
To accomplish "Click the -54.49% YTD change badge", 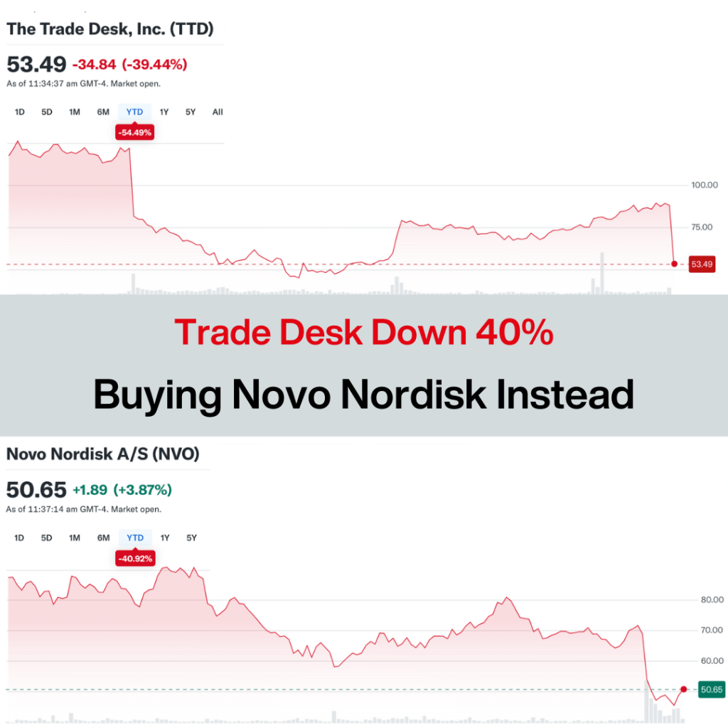I will point(134,132).
